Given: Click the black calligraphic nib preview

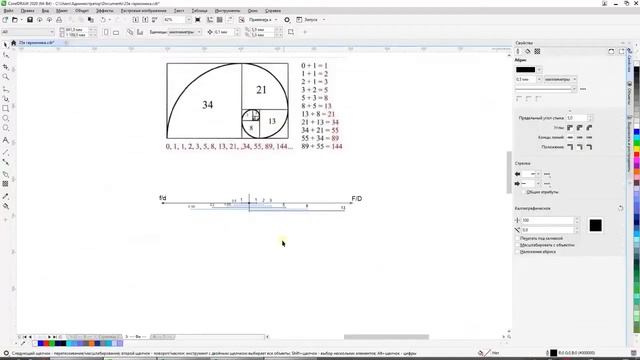Looking at the screenshot, I should pyautogui.click(x=595, y=225).
